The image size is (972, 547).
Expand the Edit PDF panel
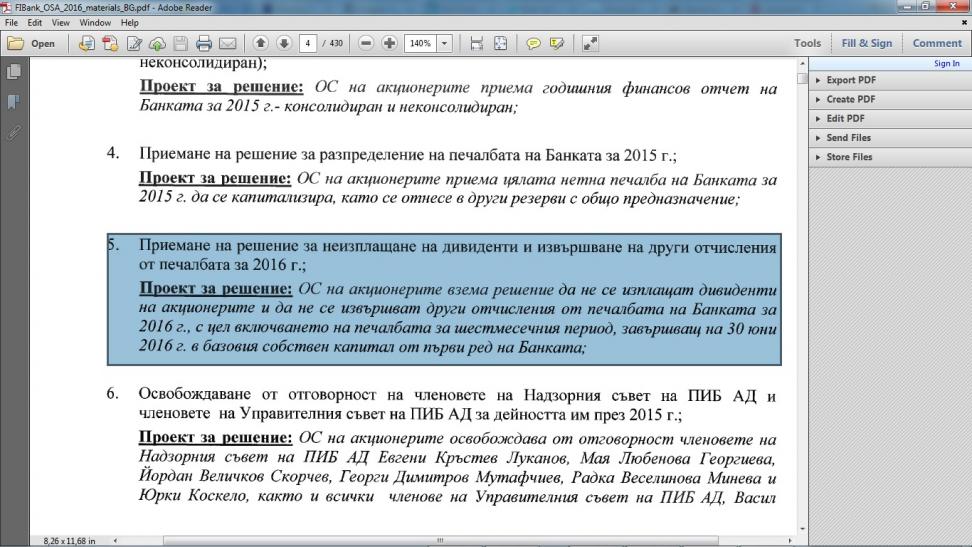coord(890,118)
